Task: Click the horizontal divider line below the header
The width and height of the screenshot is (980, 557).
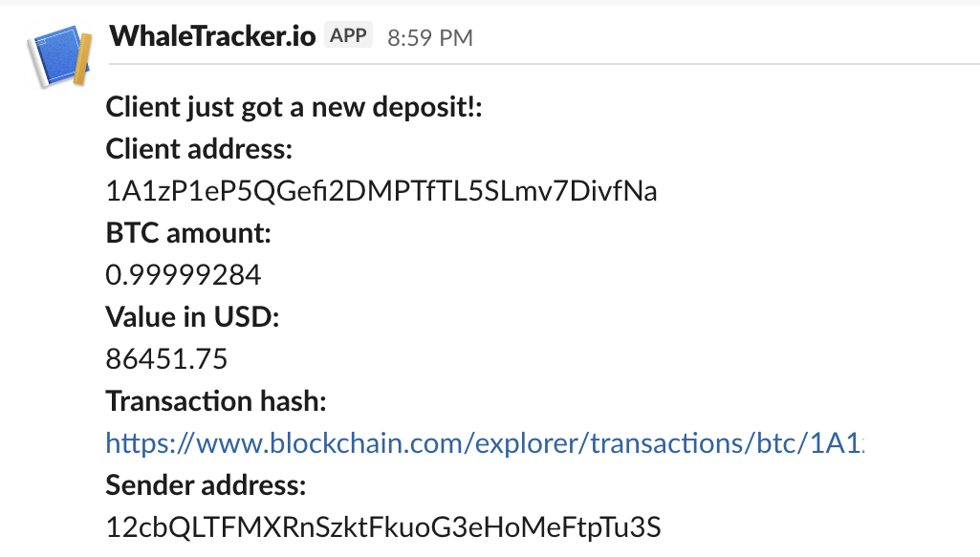Action: point(545,64)
